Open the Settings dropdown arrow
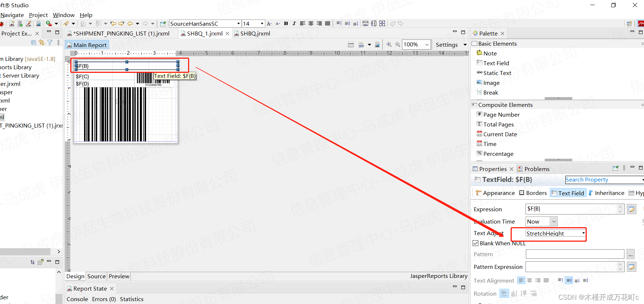Screen dimensions: 644x304 465,45
